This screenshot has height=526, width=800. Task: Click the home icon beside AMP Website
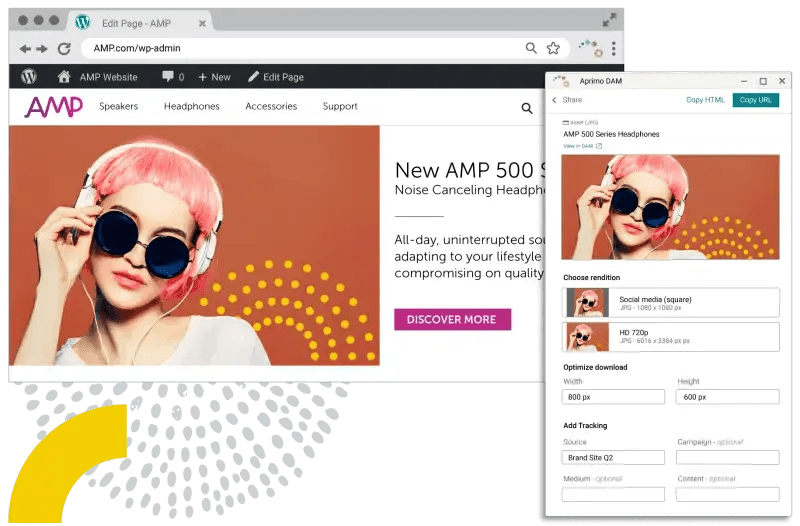[x=64, y=77]
